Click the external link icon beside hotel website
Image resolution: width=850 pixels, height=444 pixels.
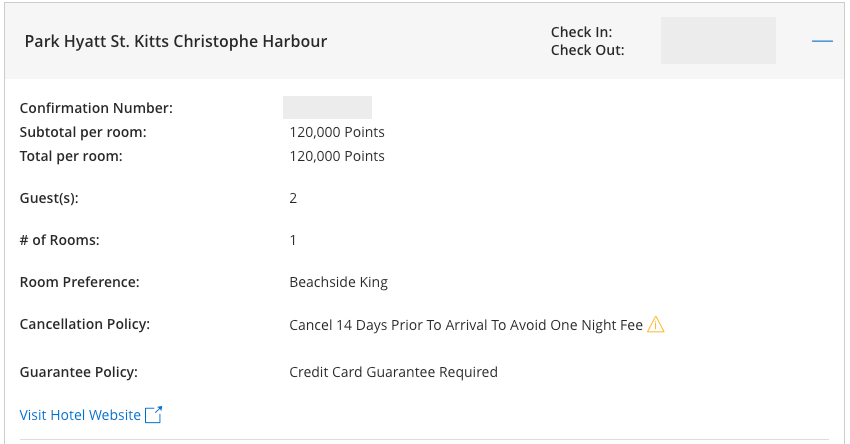(x=153, y=415)
